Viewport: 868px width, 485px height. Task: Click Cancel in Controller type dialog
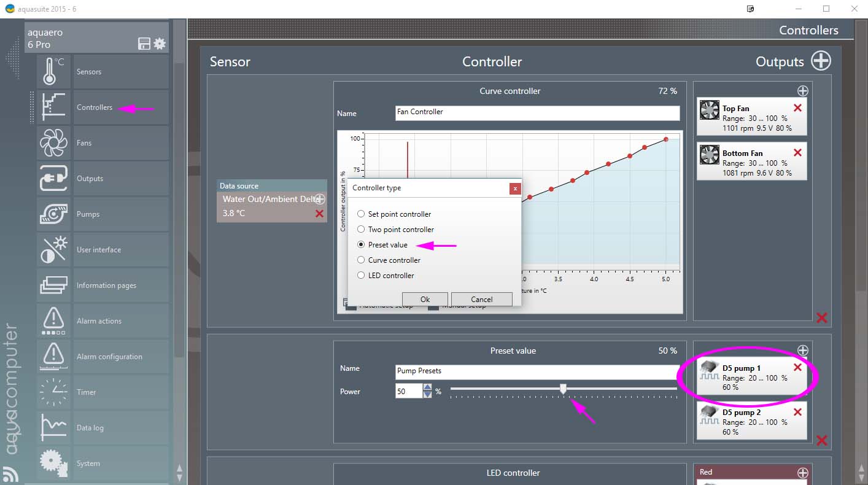481,299
